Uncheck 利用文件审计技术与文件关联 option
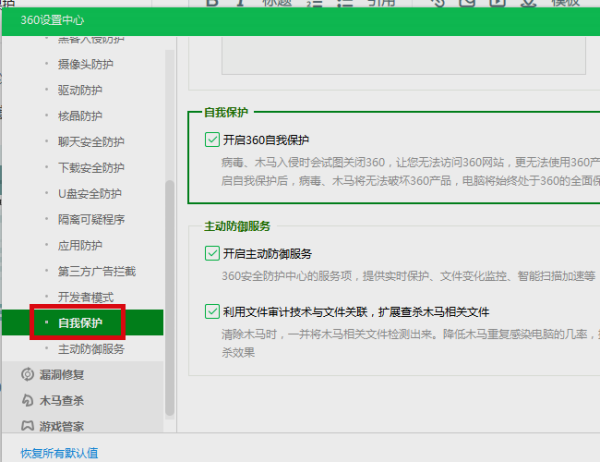The width and height of the screenshot is (600, 462). [x=212, y=312]
